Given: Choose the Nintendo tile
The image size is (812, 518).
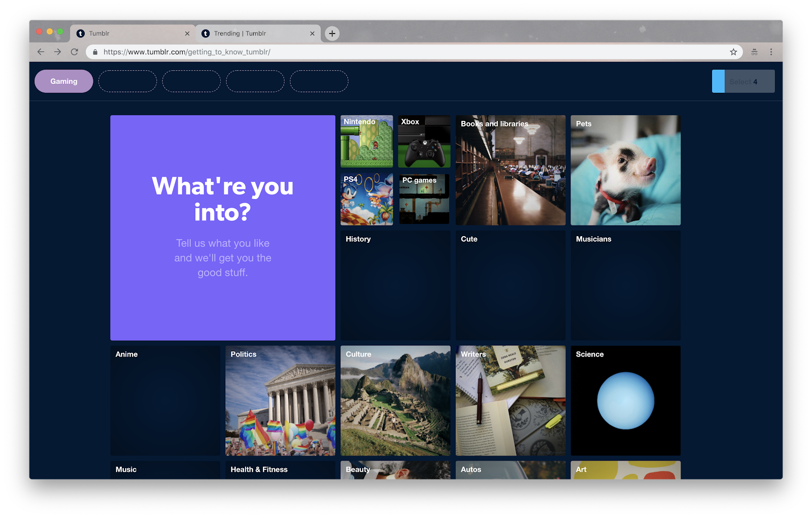Looking at the screenshot, I should pyautogui.click(x=366, y=141).
